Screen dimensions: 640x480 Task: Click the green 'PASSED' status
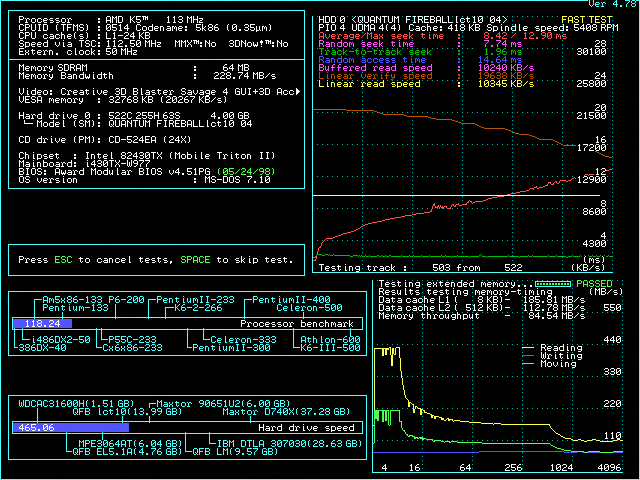(594, 284)
